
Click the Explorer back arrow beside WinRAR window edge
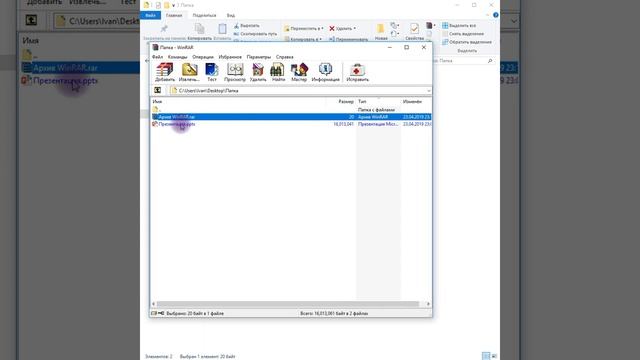147,61
